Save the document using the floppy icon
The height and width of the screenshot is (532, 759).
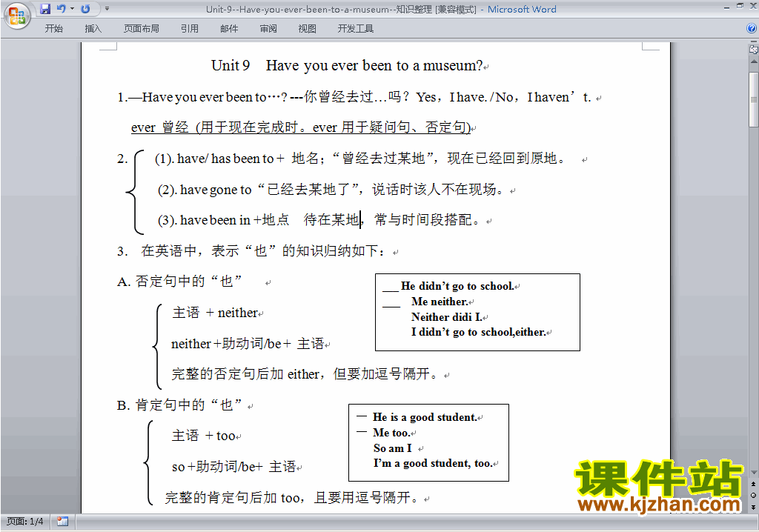tap(45, 9)
